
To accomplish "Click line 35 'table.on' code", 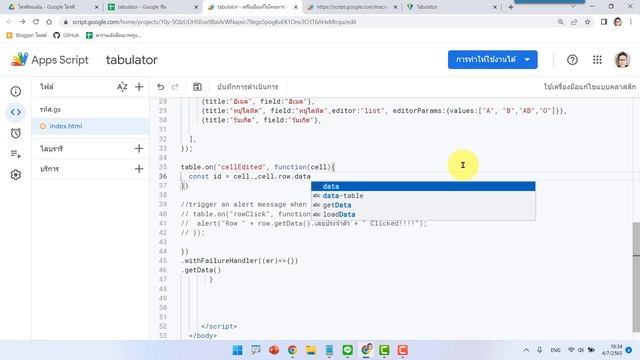I will (x=258, y=167).
